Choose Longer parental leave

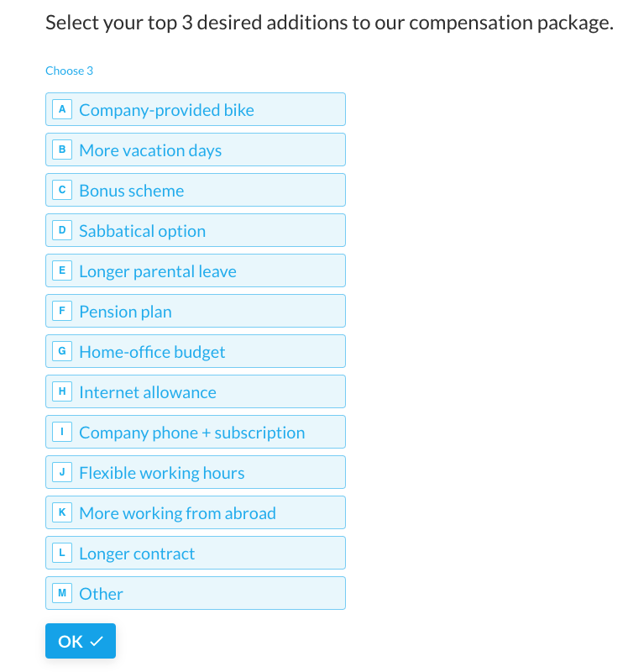point(195,271)
